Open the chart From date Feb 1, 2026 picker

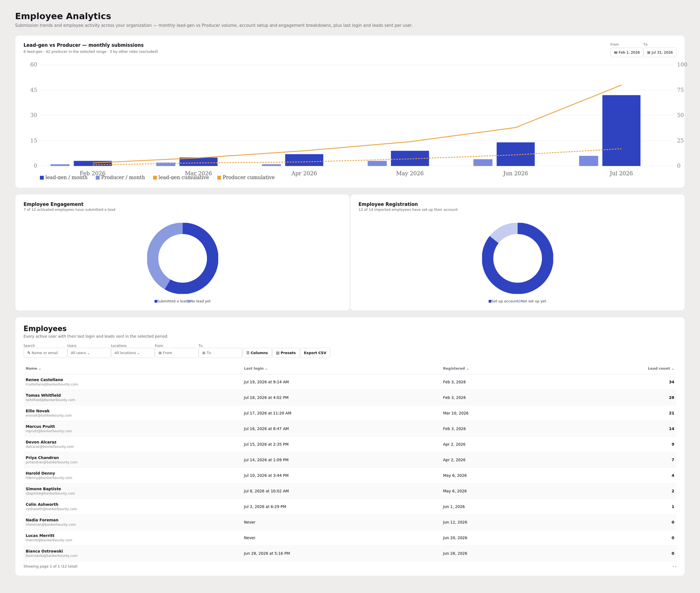pos(627,52)
